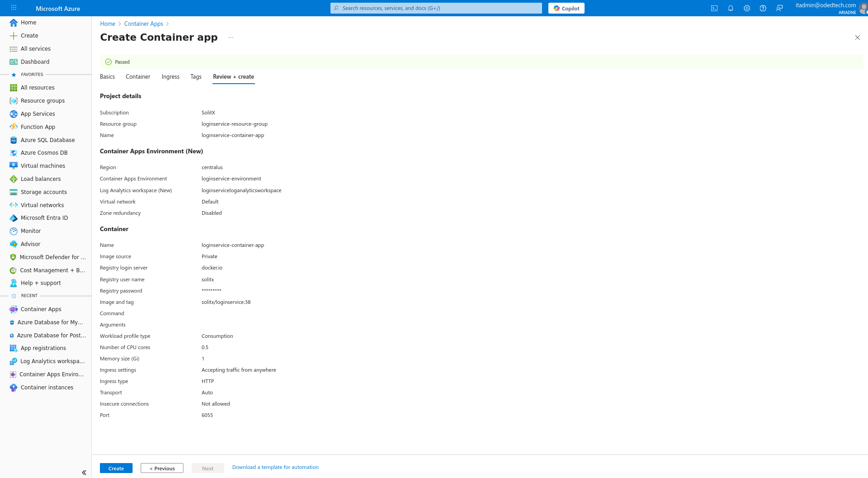This screenshot has height=478, width=868.
Task: Click subscription value SolitX
Action: [x=208, y=113]
